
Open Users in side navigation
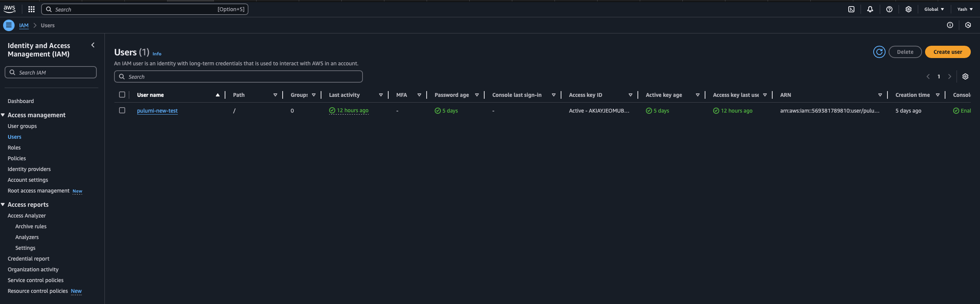pyautogui.click(x=15, y=137)
